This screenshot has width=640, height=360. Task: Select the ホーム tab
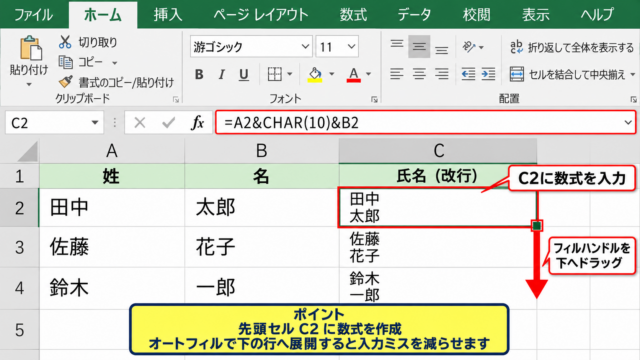102,15
